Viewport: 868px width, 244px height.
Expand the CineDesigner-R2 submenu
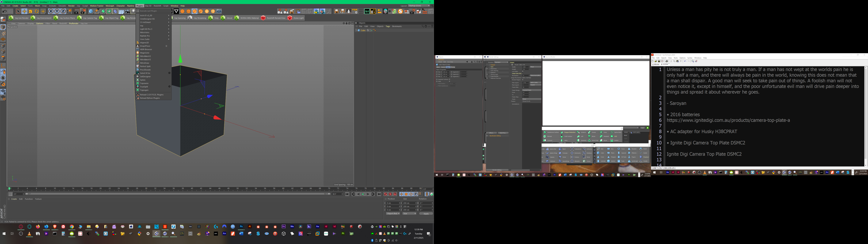pos(154,19)
